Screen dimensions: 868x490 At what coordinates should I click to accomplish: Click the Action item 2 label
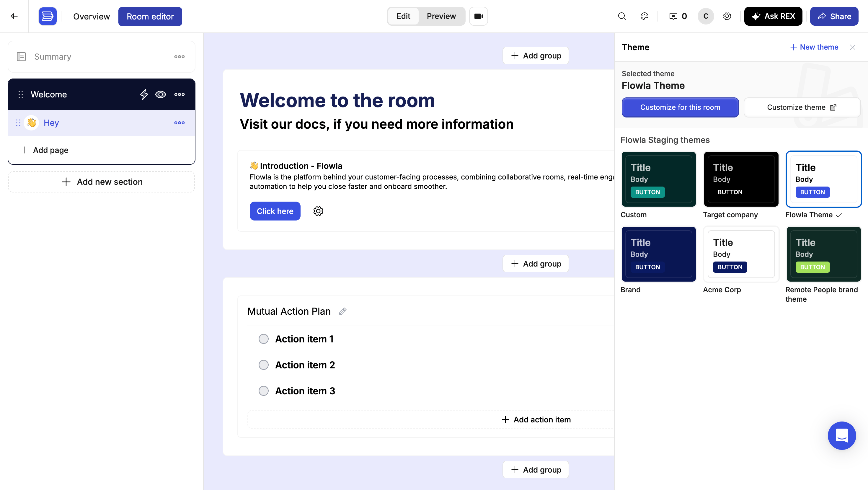point(305,365)
